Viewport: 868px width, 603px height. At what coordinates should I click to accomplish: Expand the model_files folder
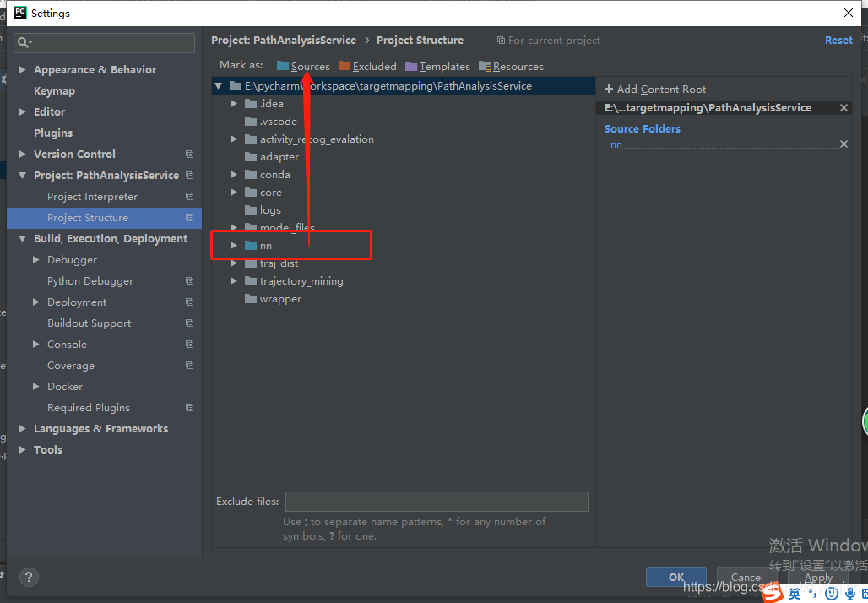click(x=234, y=227)
